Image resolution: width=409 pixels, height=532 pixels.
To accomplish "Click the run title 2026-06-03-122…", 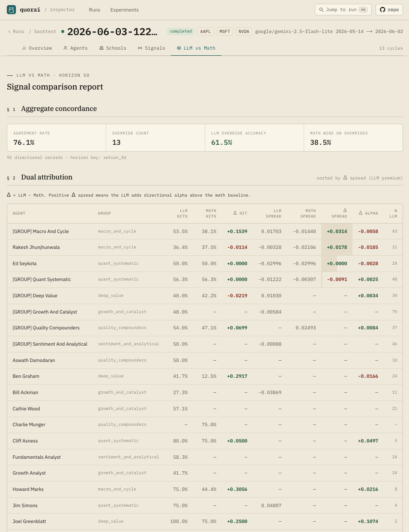I will [112, 32].
